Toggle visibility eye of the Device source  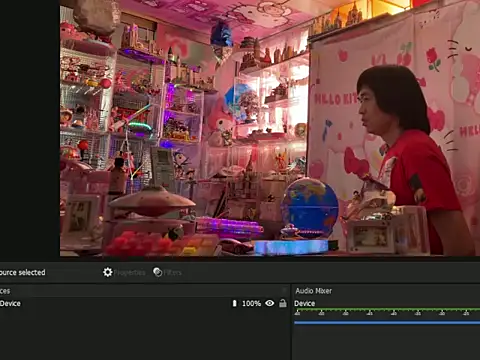coord(269,303)
